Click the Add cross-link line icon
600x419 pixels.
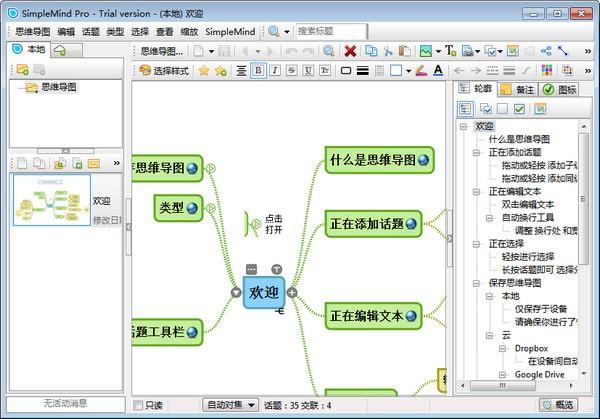click(562, 51)
